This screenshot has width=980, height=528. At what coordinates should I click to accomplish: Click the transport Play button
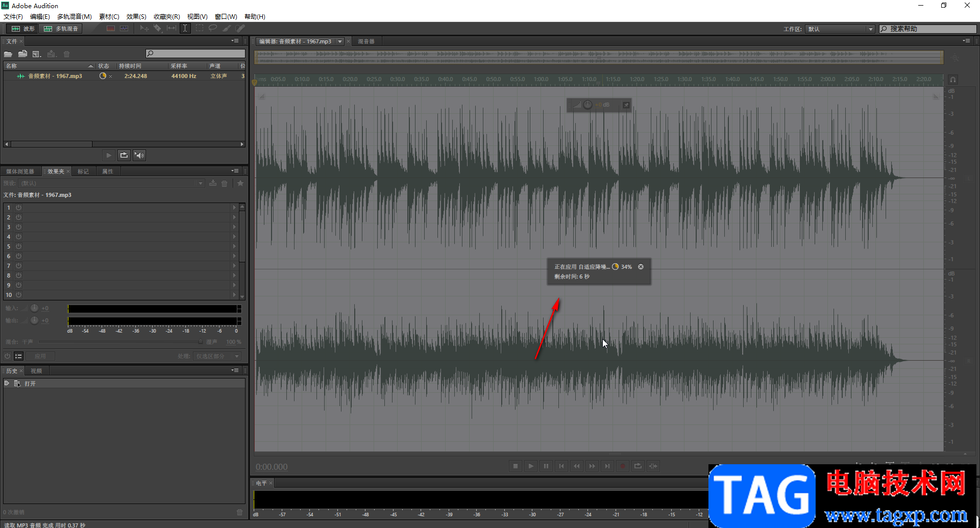531,466
